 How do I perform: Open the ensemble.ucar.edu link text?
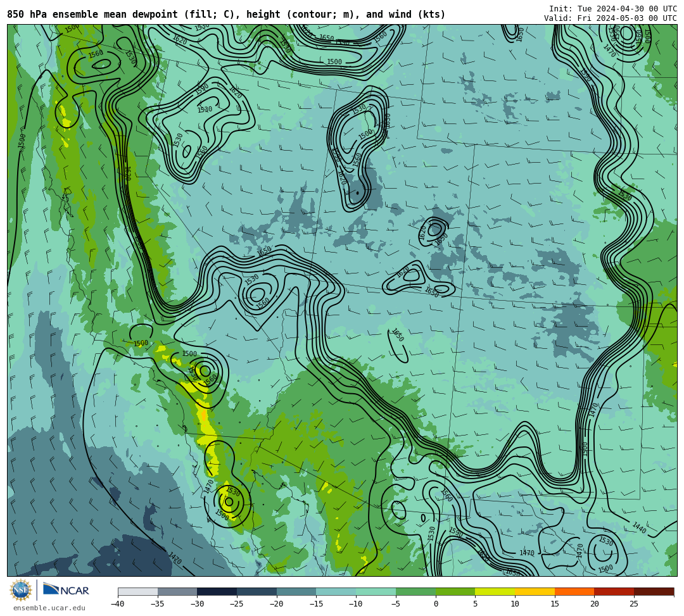click(49, 608)
